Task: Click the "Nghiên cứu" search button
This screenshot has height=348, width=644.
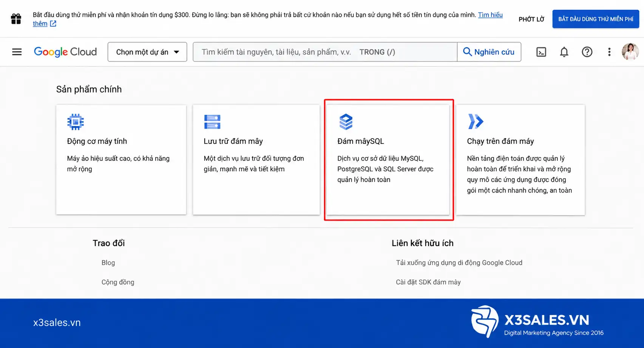Action: (x=489, y=52)
